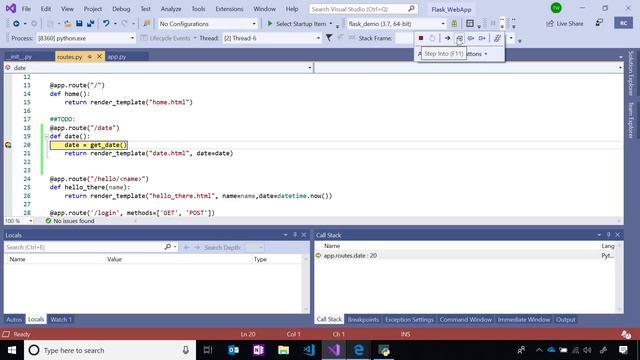Open the Extensions menu
This screenshot has height=360, width=640.
coord(229,9)
